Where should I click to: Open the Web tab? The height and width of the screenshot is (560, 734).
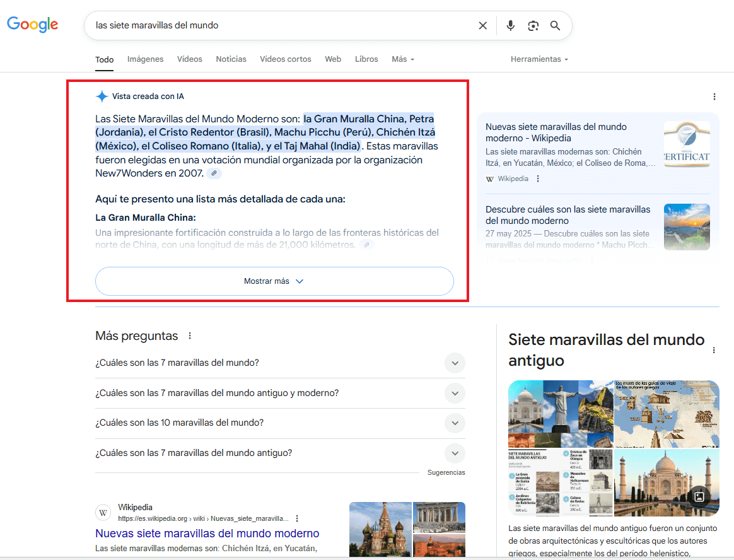(333, 59)
